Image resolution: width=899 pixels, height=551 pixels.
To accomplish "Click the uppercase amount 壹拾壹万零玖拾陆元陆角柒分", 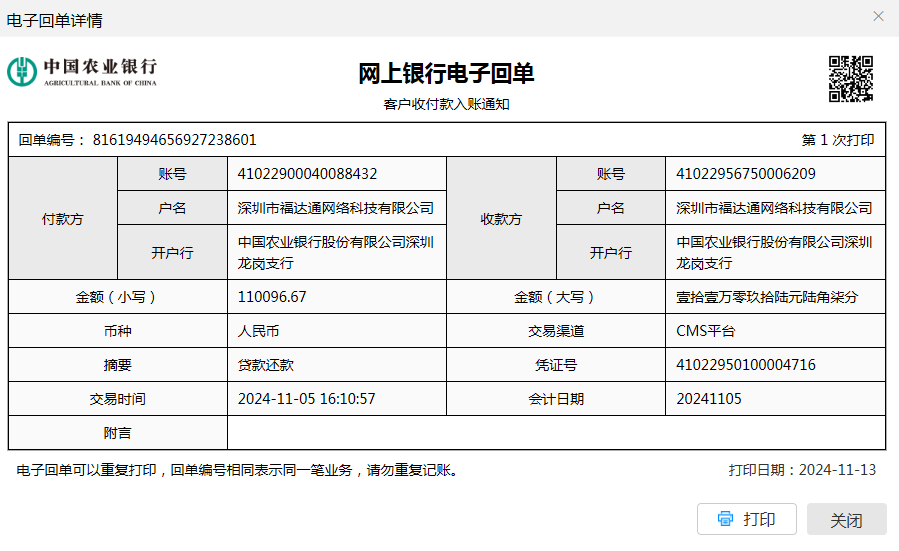I will click(767, 297).
